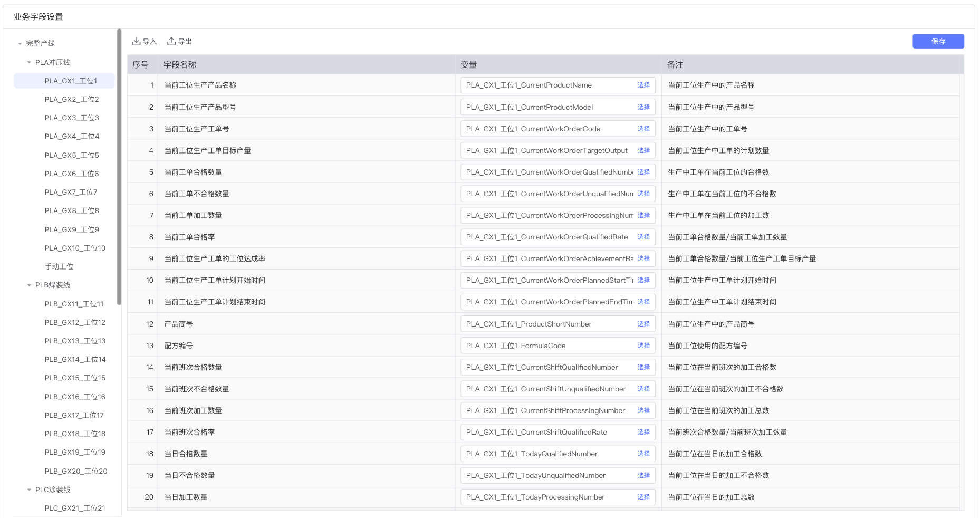Click the import (导入) icon
The width and height of the screenshot is (980, 518).
pyautogui.click(x=136, y=41)
